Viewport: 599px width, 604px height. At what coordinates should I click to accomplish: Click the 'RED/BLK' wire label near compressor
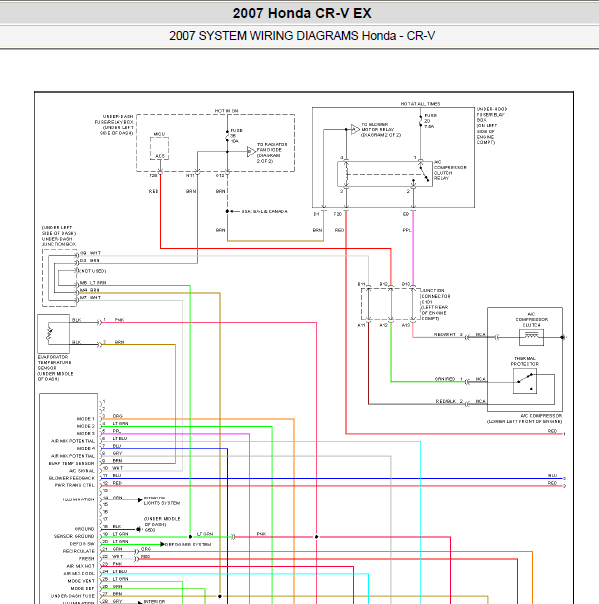click(446, 401)
